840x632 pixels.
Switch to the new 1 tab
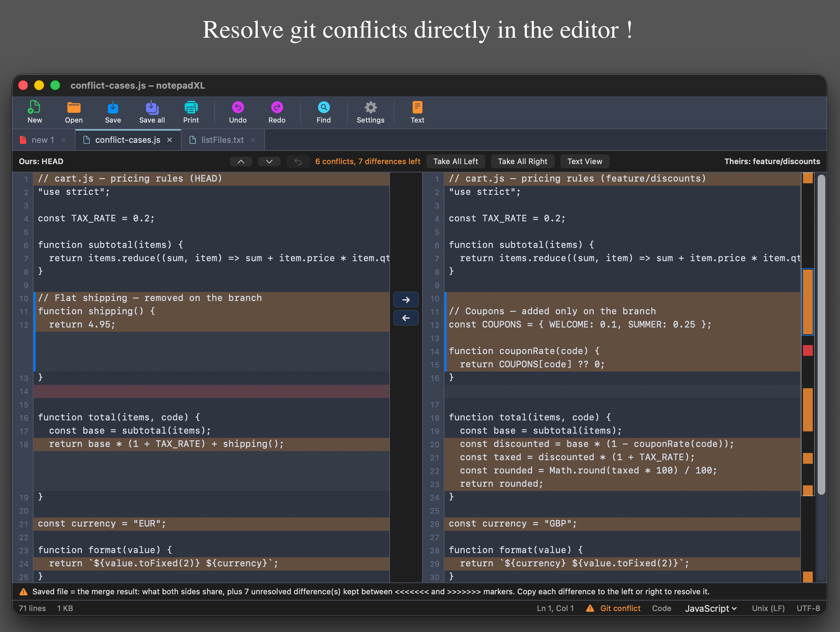[x=43, y=140]
